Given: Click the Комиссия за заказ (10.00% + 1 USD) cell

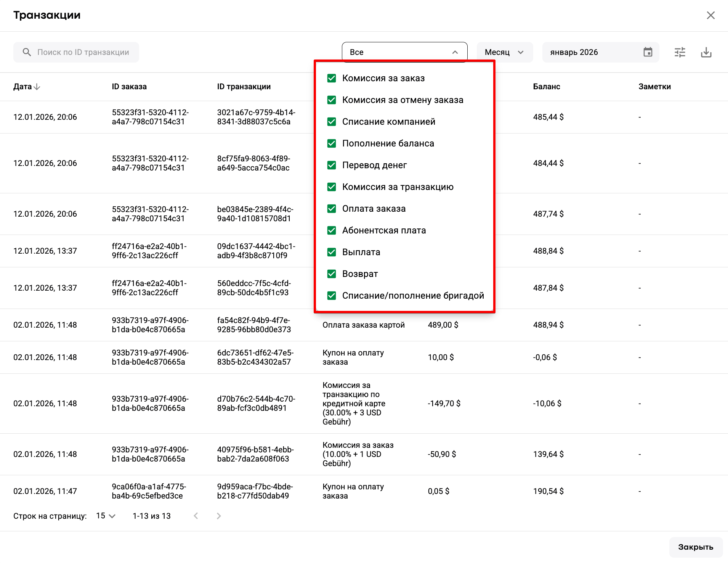Looking at the screenshot, I should click(x=358, y=454).
